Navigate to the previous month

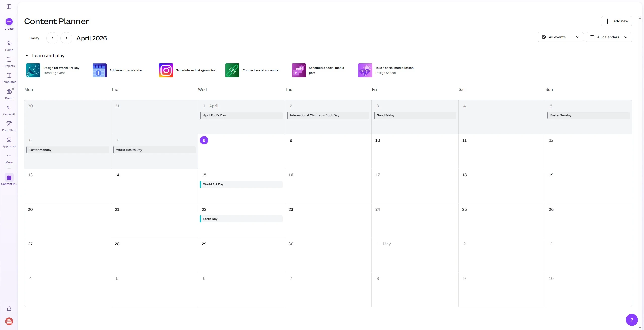tap(52, 38)
